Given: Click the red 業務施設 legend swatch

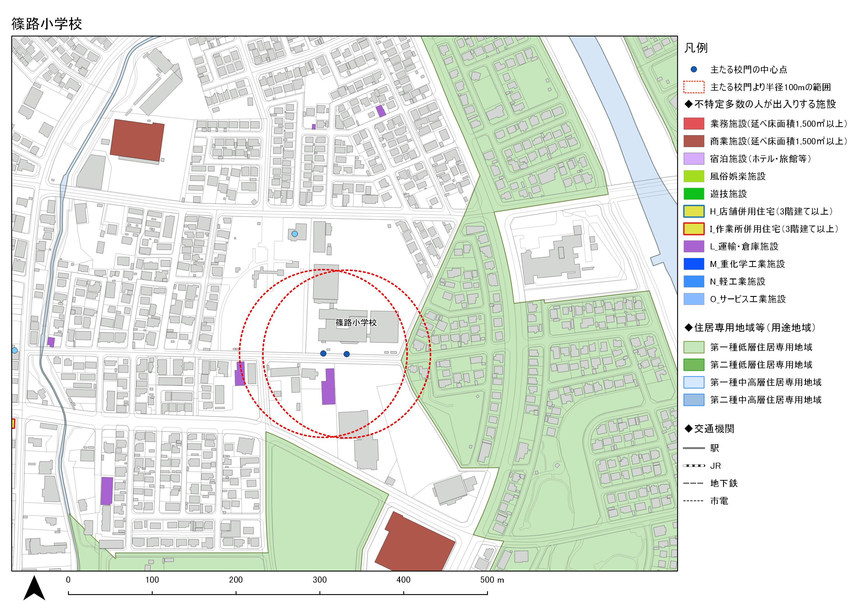Looking at the screenshot, I should [694, 124].
